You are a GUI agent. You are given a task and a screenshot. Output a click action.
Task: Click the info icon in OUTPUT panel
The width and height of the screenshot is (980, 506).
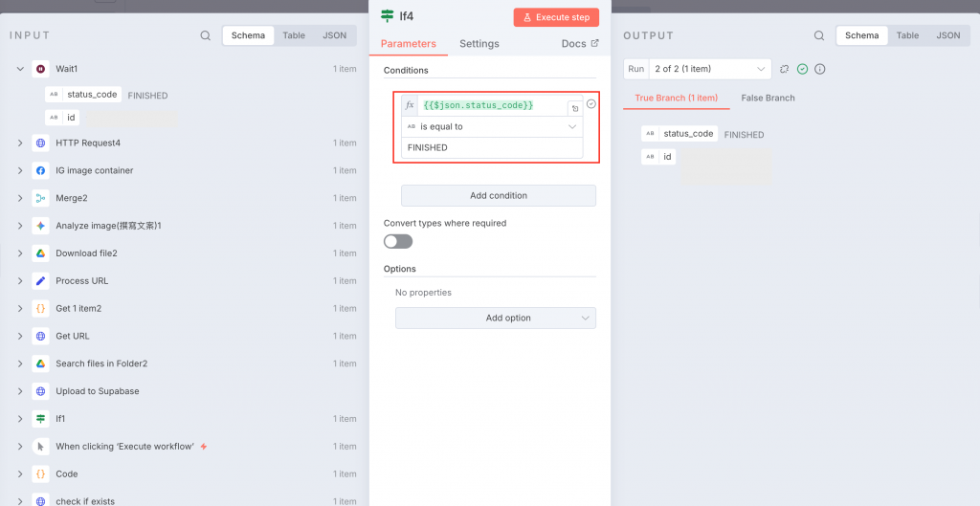click(820, 69)
